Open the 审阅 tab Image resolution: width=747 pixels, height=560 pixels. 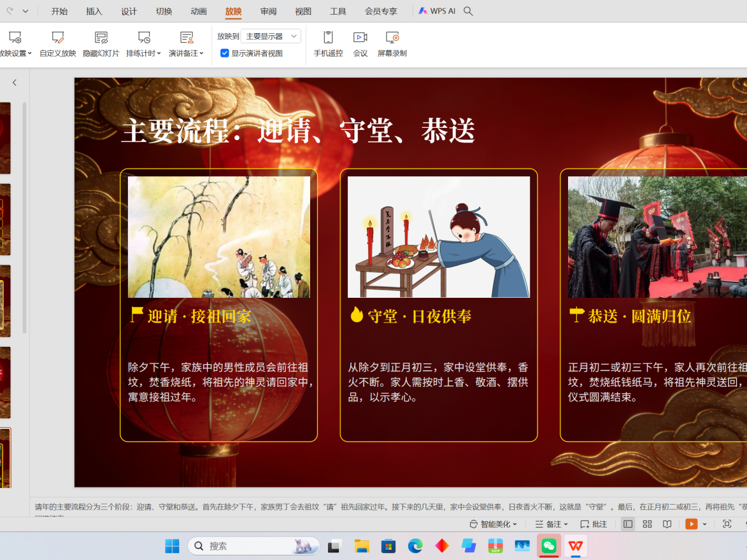point(268,11)
